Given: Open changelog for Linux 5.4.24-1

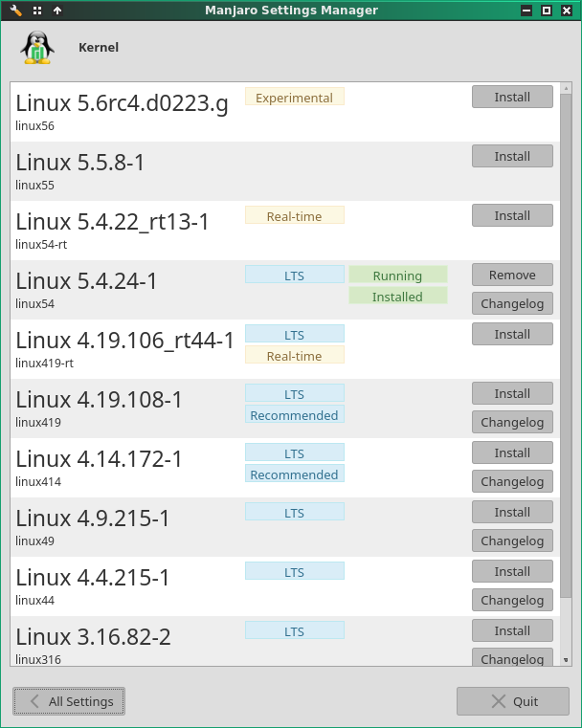Looking at the screenshot, I should tap(512, 303).
